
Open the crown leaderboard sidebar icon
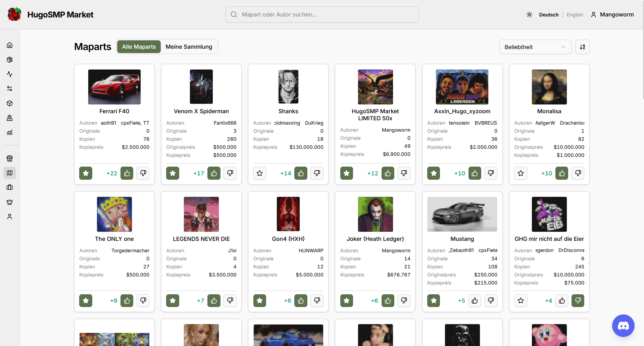point(10,202)
